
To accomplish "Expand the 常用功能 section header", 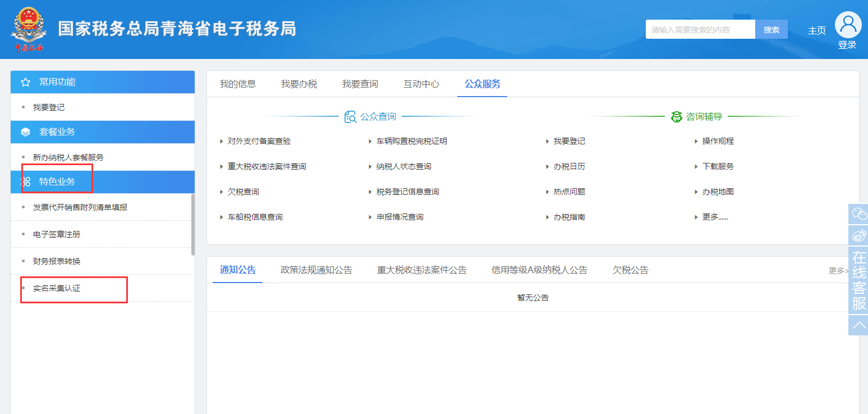I will coord(57,82).
